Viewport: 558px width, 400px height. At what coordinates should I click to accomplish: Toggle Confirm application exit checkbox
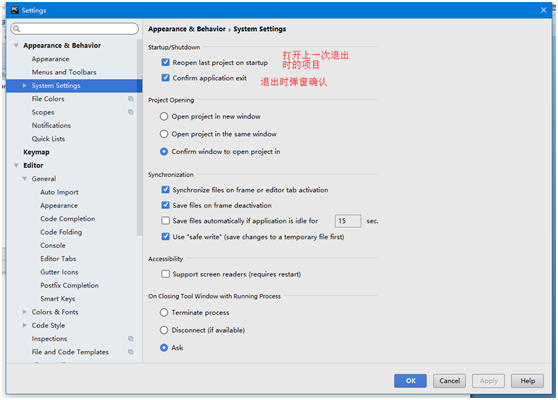click(x=165, y=78)
